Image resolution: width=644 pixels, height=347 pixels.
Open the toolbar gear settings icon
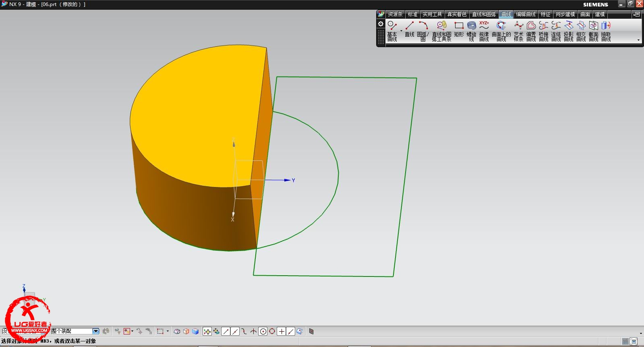coord(381,24)
